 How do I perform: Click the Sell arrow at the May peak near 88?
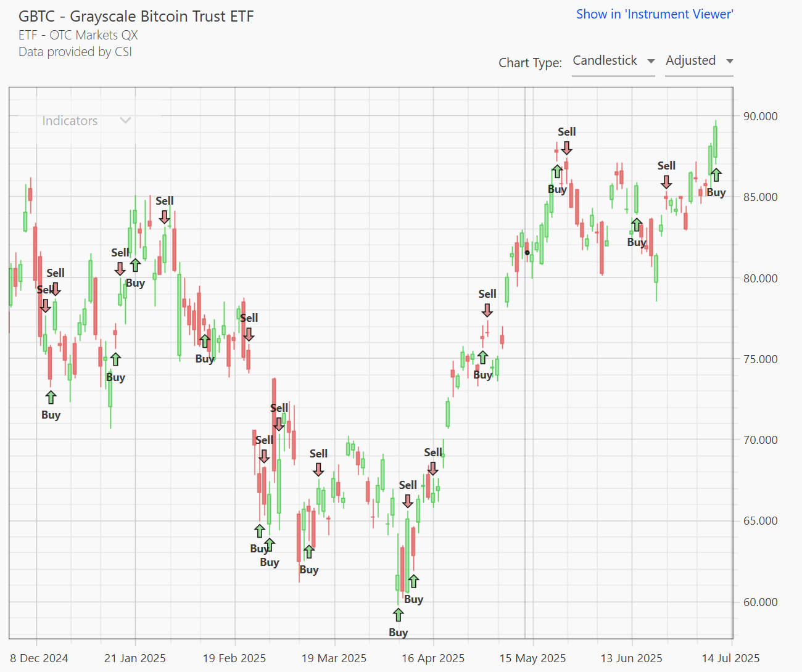[566, 148]
